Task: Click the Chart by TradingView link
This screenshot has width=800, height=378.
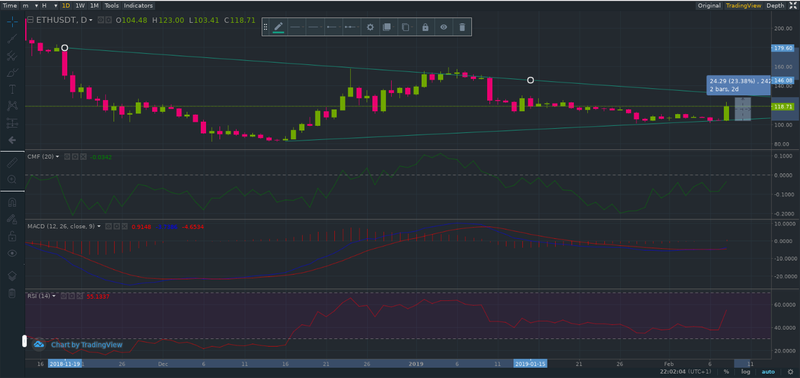Action: click(x=86, y=345)
